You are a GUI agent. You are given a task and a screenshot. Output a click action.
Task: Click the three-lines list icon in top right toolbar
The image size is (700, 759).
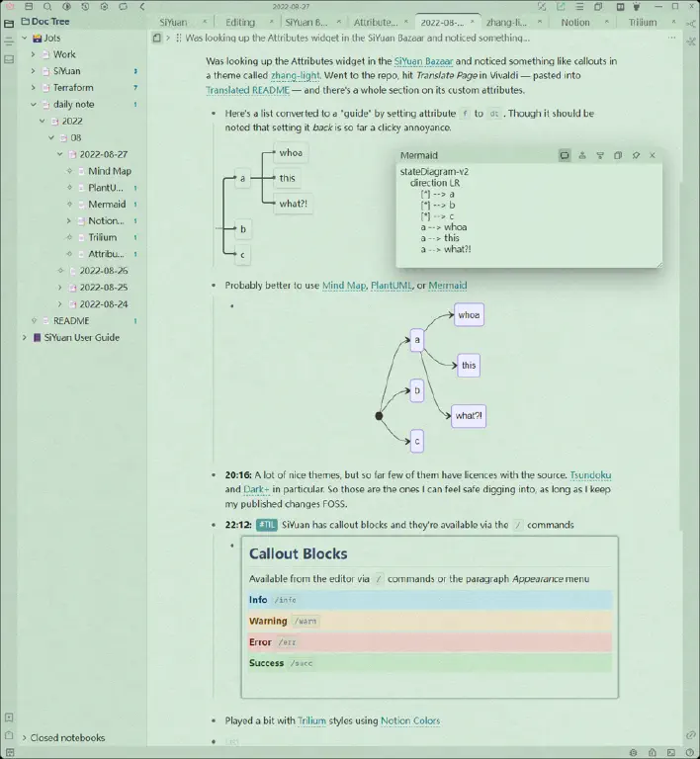point(579,7)
